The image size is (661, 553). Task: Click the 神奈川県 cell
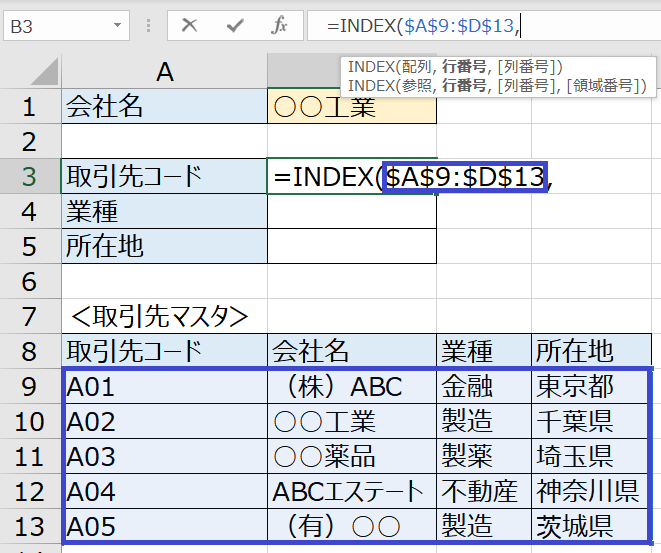[591, 491]
